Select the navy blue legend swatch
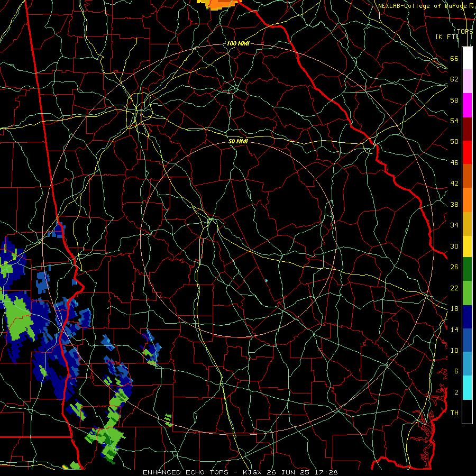Screen dimensions: 476x476 [x=467, y=317]
